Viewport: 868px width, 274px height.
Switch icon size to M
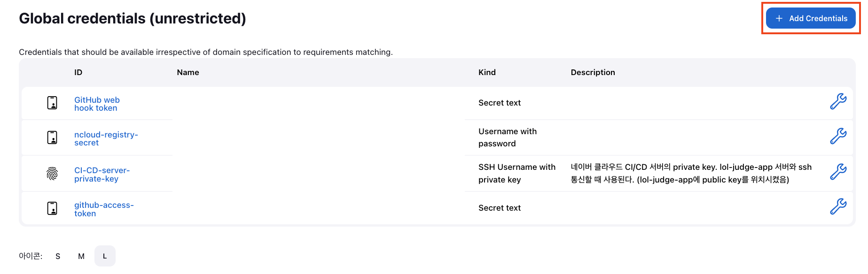coord(81,256)
